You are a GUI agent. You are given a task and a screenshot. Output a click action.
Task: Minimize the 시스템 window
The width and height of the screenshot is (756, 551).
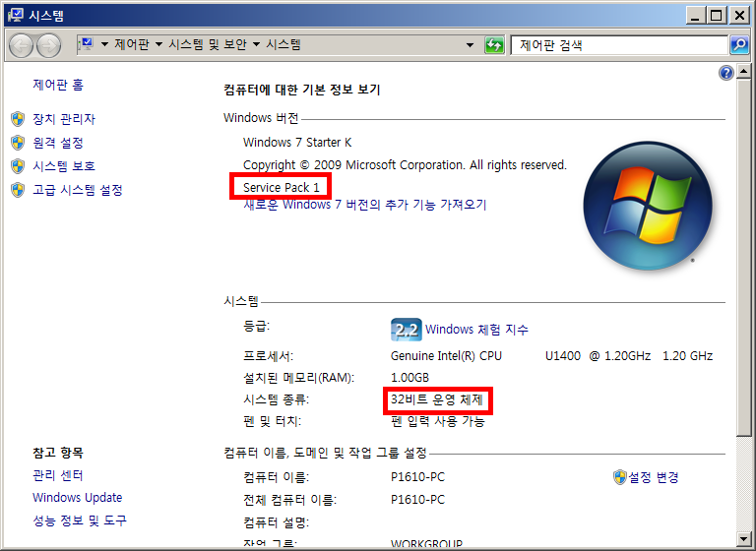[695, 16]
